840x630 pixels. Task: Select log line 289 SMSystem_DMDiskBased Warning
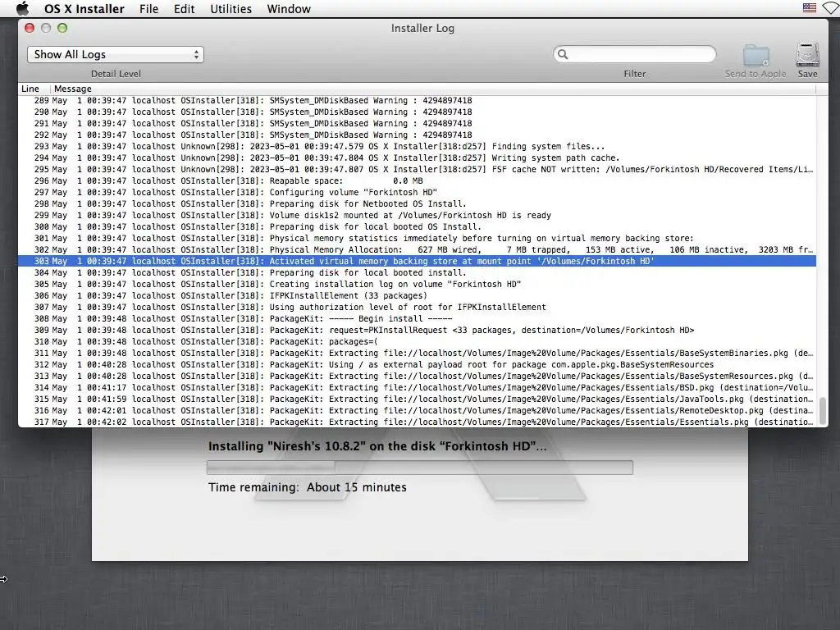tap(417, 100)
